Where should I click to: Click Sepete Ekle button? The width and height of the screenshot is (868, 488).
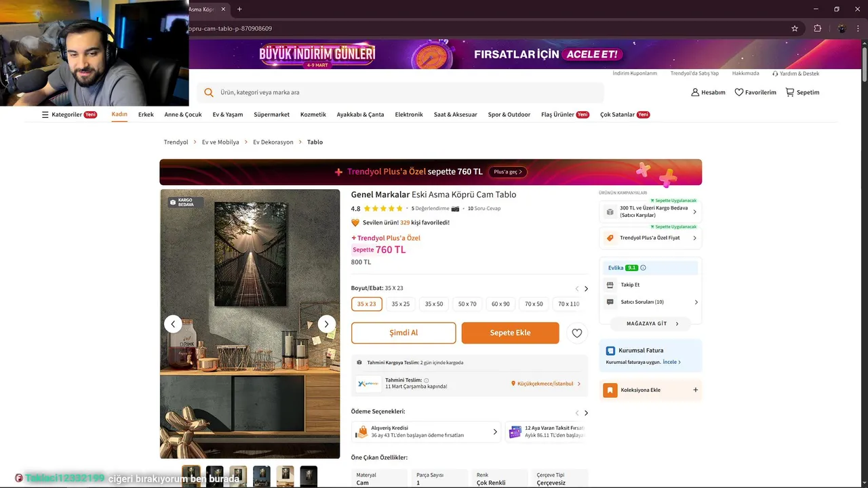coord(511,333)
